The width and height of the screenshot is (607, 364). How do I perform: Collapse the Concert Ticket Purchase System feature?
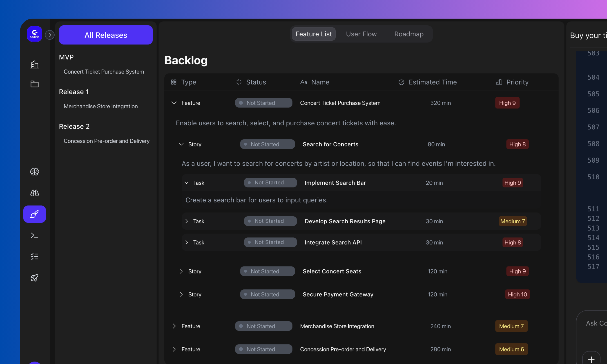click(x=174, y=103)
